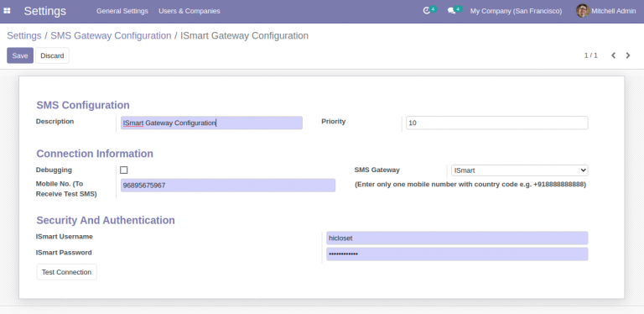Screen dimensions: 644x314
Task: Click Mitchell Admin avatar picture
Action: click(583, 11)
